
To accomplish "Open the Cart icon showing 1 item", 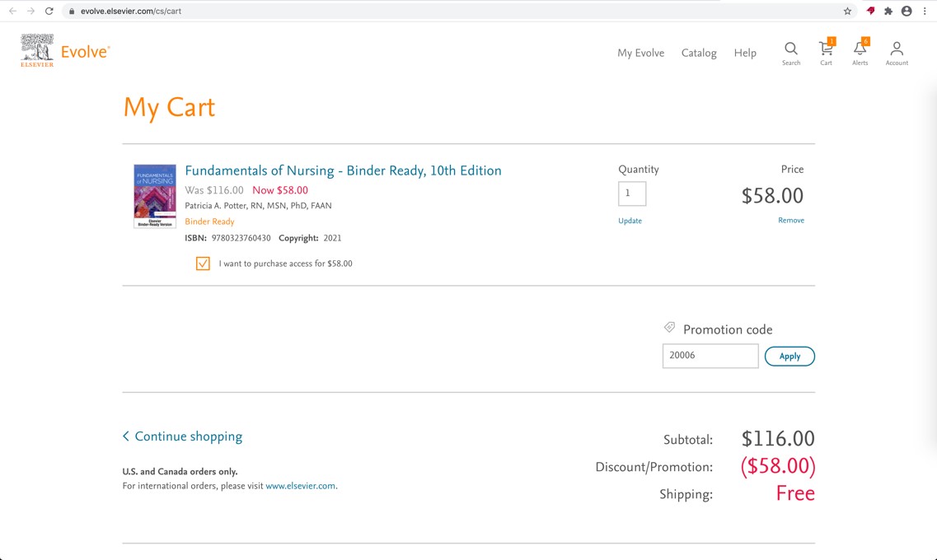I will (x=826, y=50).
